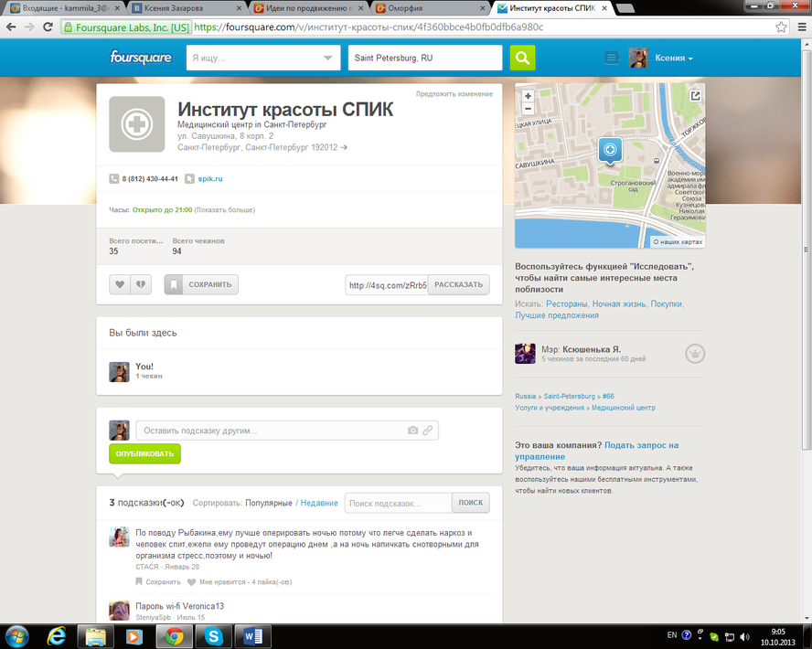The width and height of the screenshot is (812, 649).
Task: Open Internet Explorer from taskbar
Action: point(56,636)
